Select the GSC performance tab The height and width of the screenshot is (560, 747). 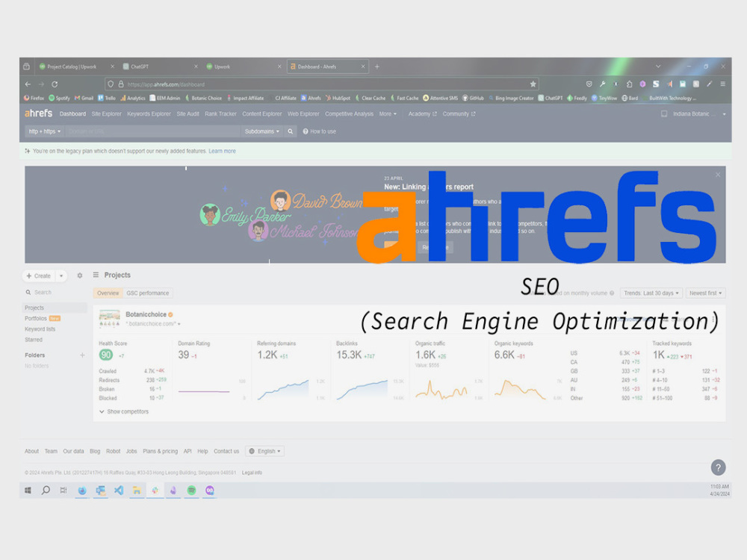click(x=148, y=293)
